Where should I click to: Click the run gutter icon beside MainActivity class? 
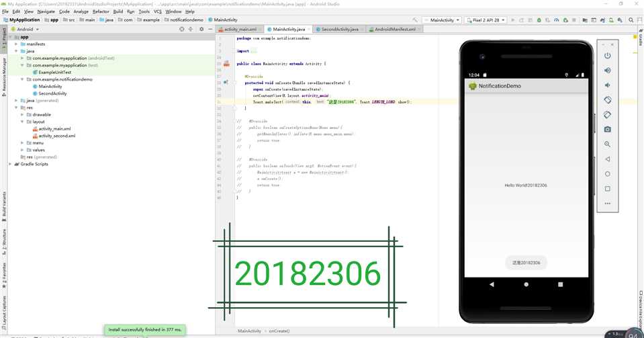point(226,64)
